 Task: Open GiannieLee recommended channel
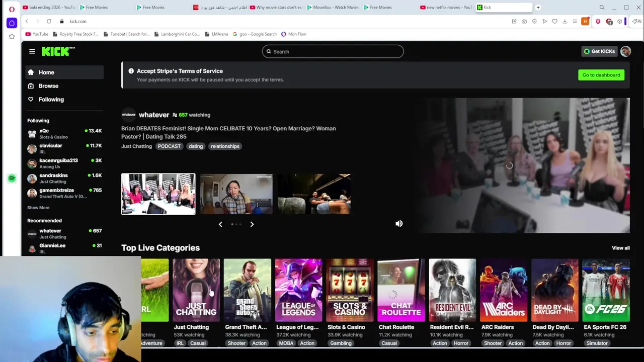tap(64, 248)
